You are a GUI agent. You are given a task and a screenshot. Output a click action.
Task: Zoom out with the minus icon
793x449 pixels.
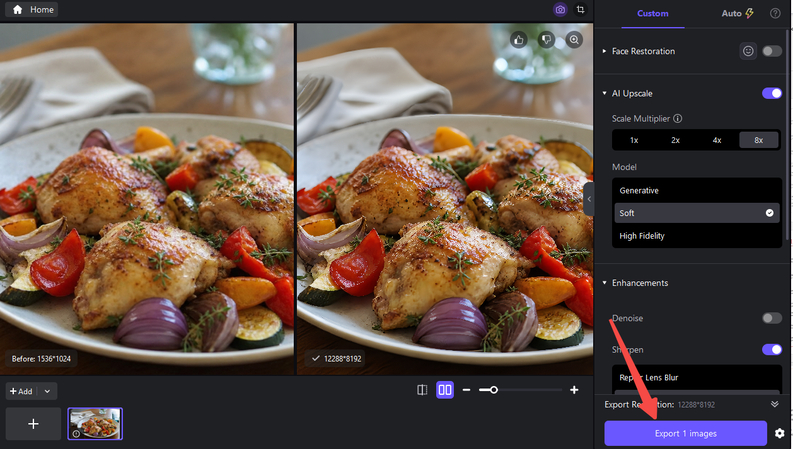(466, 390)
